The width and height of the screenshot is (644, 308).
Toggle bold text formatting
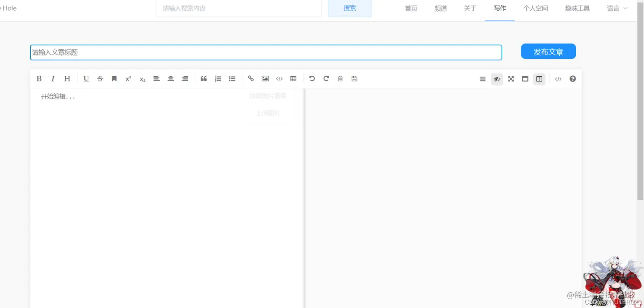coord(39,78)
